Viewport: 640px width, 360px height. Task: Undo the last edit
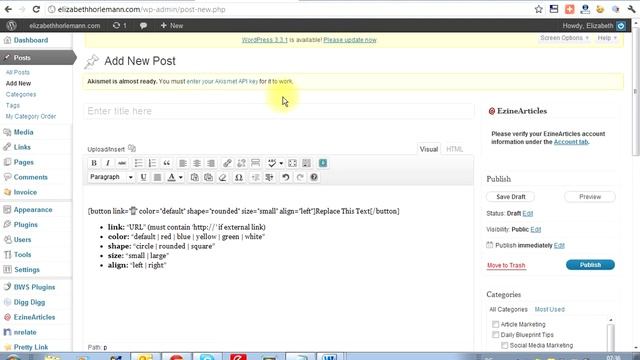click(x=286, y=177)
